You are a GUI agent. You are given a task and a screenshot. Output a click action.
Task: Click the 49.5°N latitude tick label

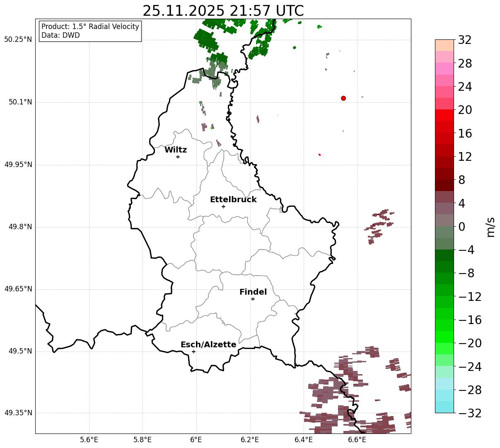pos(20,351)
